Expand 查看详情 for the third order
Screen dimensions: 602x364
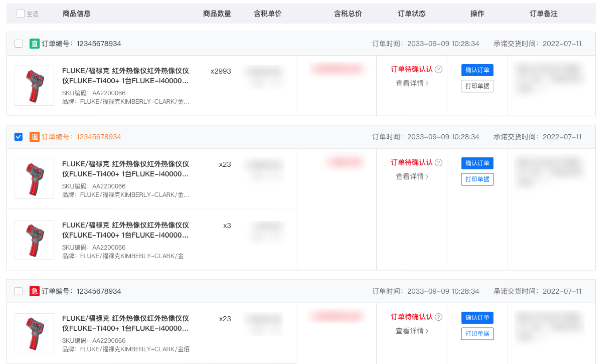[412, 331]
